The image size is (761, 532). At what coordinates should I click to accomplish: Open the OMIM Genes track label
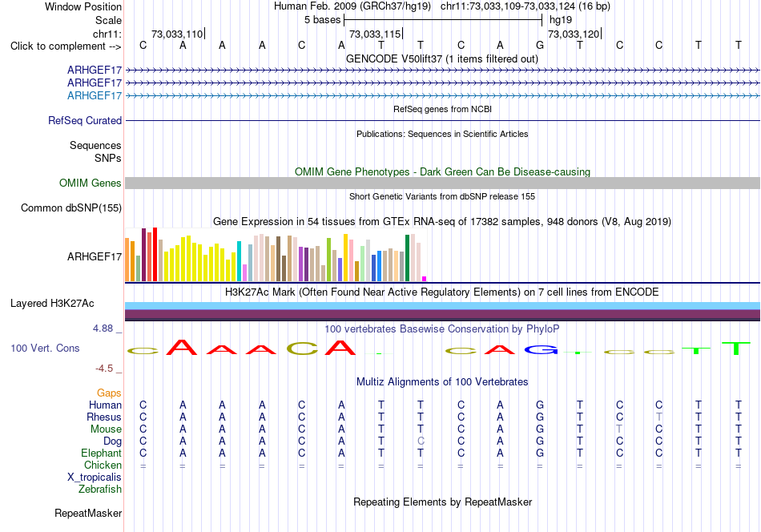pos(90,183)
